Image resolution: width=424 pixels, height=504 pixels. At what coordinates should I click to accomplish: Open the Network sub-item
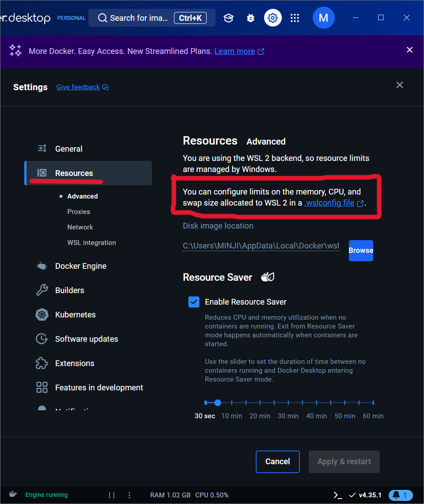click(x=80, y=227)
